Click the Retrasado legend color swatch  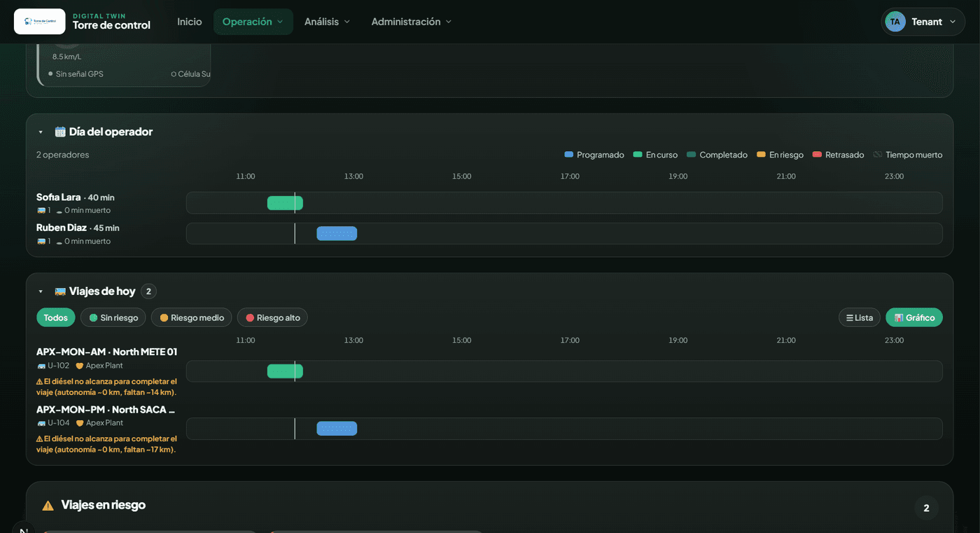(817, 155)
